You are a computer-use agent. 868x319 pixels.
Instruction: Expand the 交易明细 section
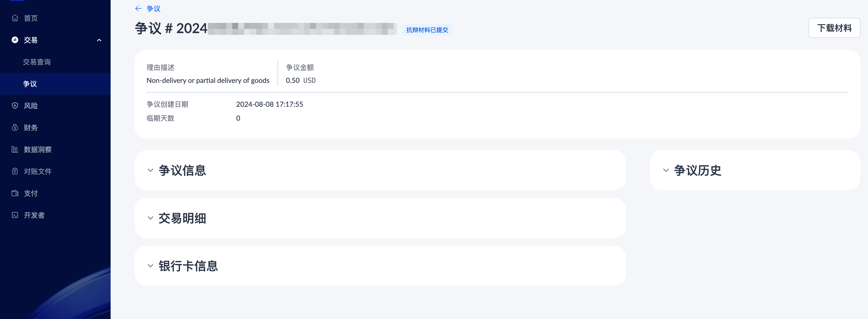150,218
